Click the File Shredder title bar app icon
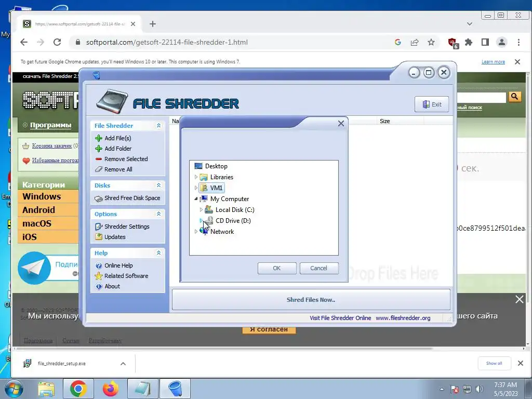Viewport: 532px width, 399px height. pyautogui.click(x=96, y=75)
